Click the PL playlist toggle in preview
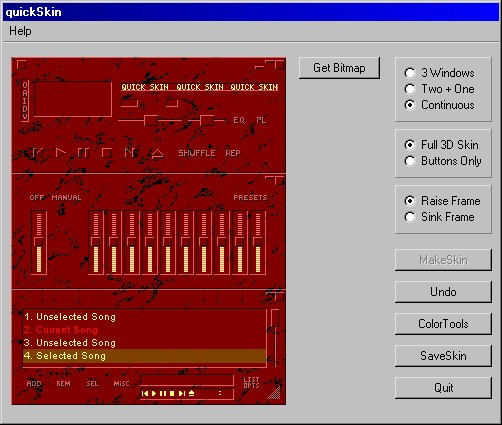Screen dimensions: 502x425 point(261,120)
